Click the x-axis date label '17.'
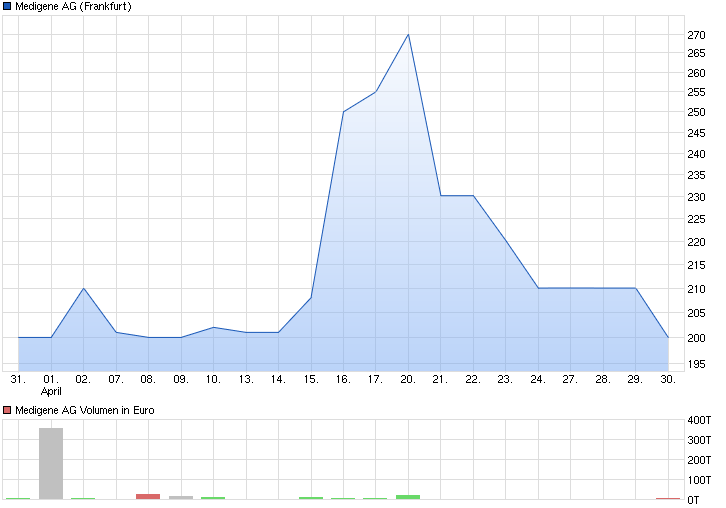The image size is (726, 508). (x=376, y=379)
